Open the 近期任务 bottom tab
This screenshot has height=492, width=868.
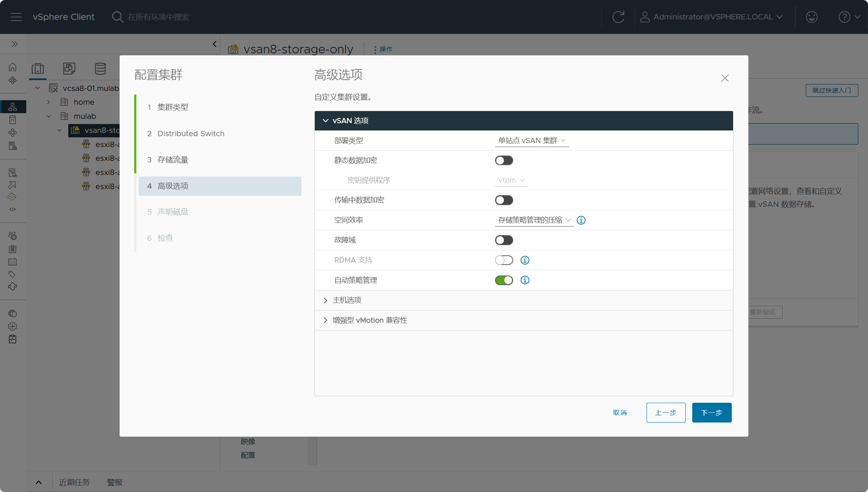click(x=74, y=482)
